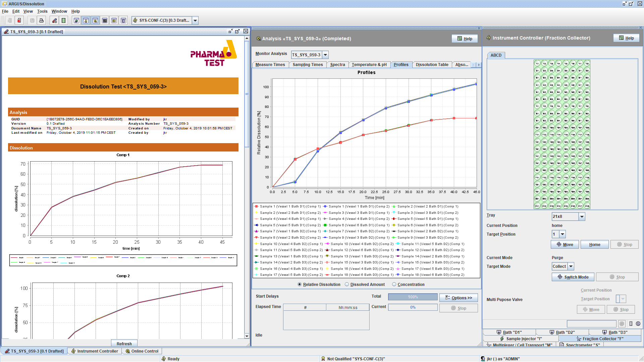The image size is (644, 362).
Task: Expand the Target Mode Collect dropdown
Action: (571, 266)
